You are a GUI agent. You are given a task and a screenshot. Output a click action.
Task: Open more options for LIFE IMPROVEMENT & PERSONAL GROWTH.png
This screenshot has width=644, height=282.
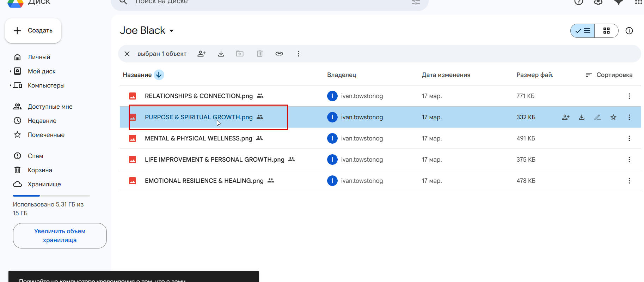point(629,160)
